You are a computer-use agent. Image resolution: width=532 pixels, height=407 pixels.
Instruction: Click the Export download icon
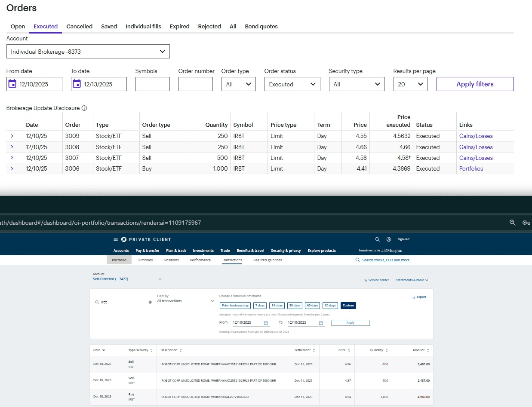(414, 297)
